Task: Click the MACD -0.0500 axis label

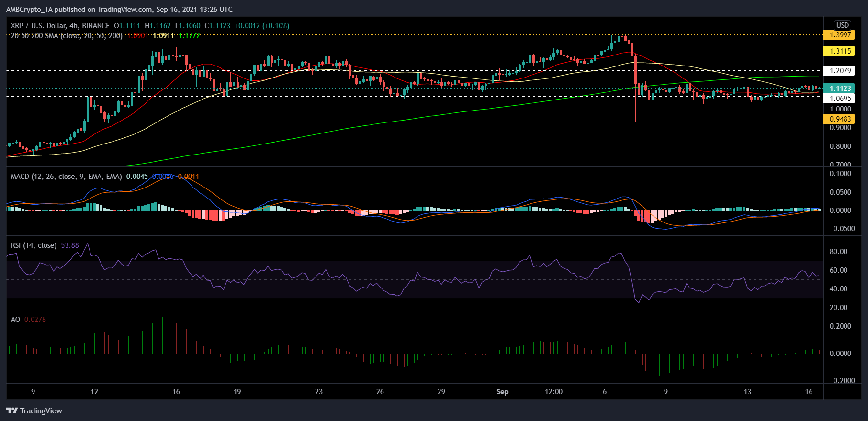Action: point(842,229)
